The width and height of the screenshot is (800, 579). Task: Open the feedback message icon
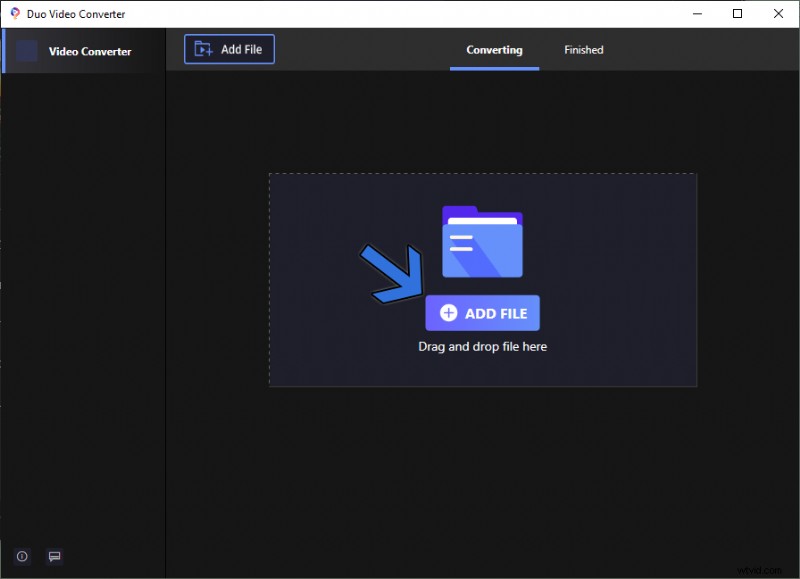click(54, 556)
